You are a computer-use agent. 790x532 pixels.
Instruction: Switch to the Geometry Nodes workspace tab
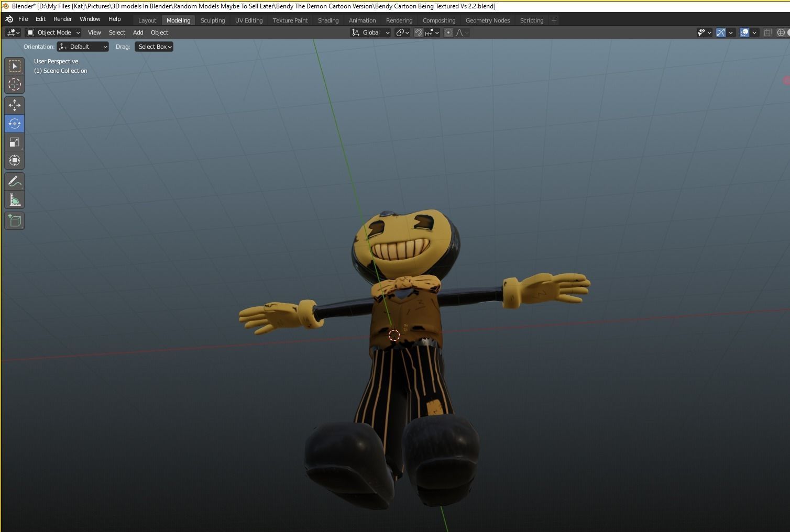coord(488,20)
